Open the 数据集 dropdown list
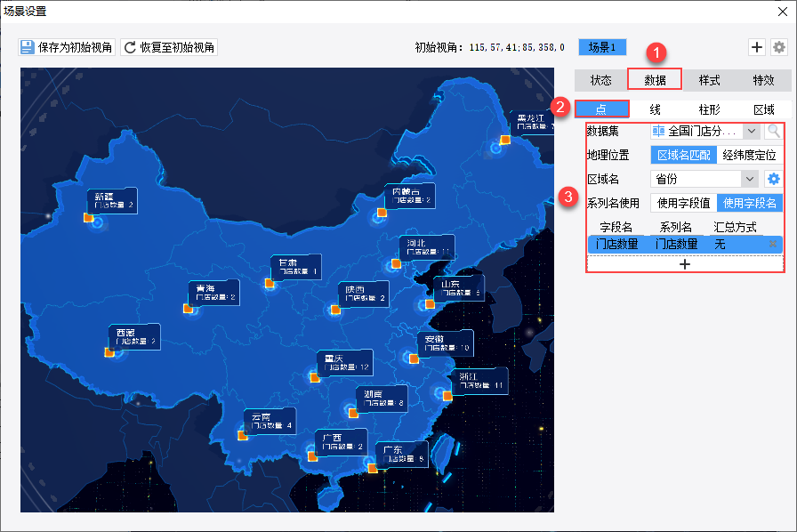Image resolution: width=797 pixels, height=532 pixels. [x=752, y=131]
